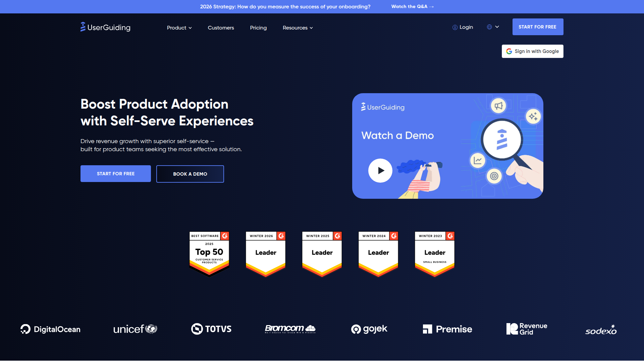The image size is (644, 362).
Task: Open the language selector chevron
Action: pos(497,27)
